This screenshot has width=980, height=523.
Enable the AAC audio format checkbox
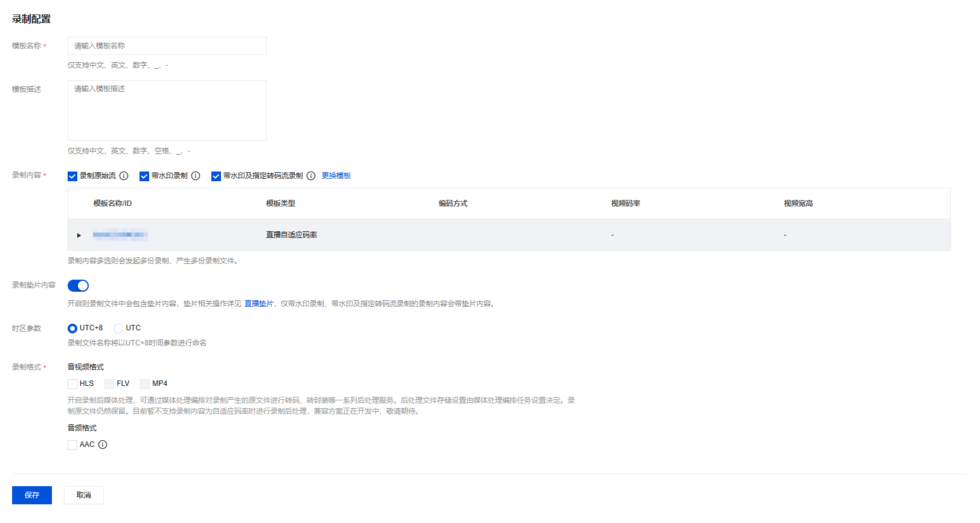72,445
